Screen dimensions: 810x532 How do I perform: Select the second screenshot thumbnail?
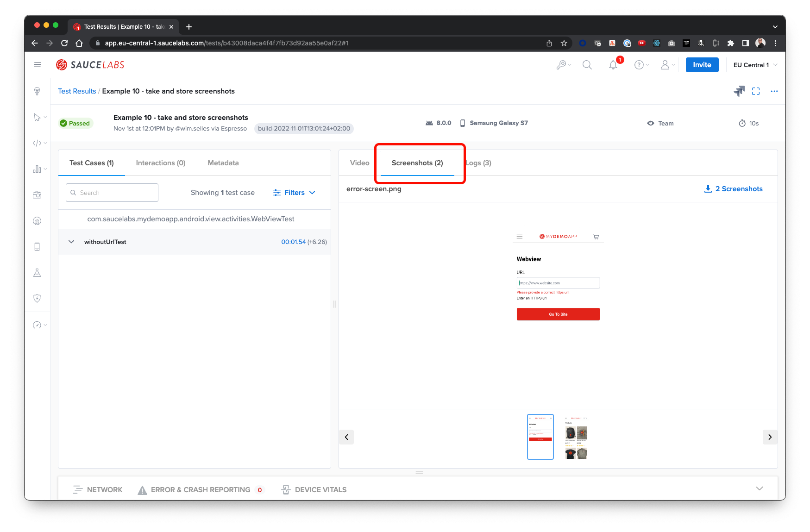point(575,437)
